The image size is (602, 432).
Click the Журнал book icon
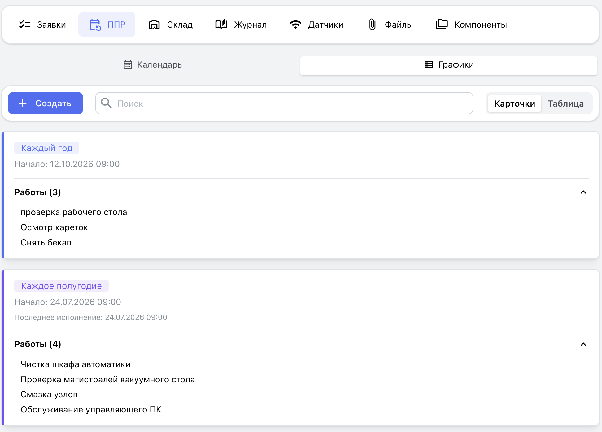(x=221, y=25)
